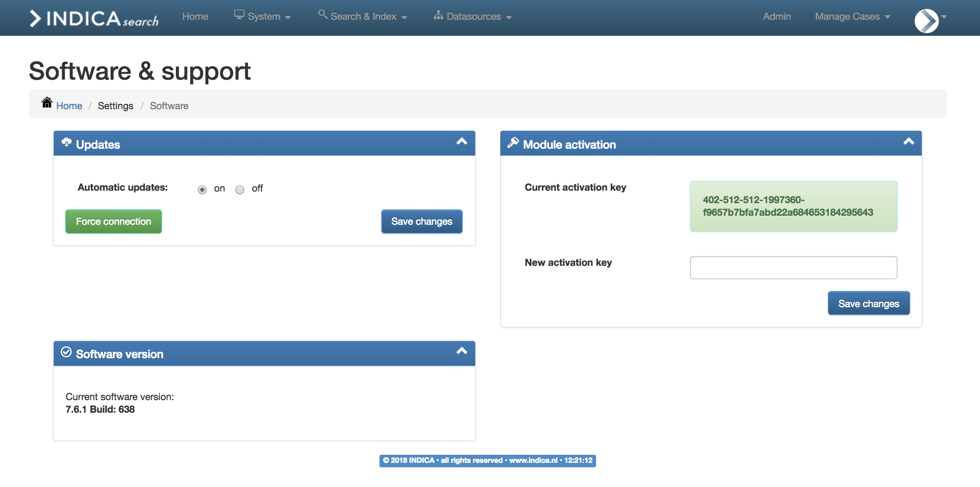Viewport: 980px width, 487px height.
Task: Click the Settings breadcrumb item
Action: pos(115,106)
